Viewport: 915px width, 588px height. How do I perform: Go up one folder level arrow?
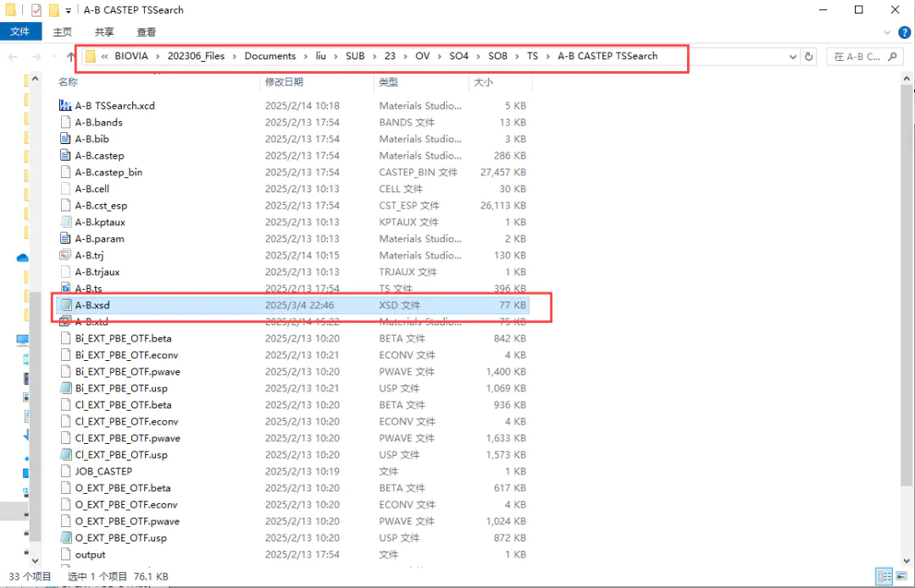point(70,57)
